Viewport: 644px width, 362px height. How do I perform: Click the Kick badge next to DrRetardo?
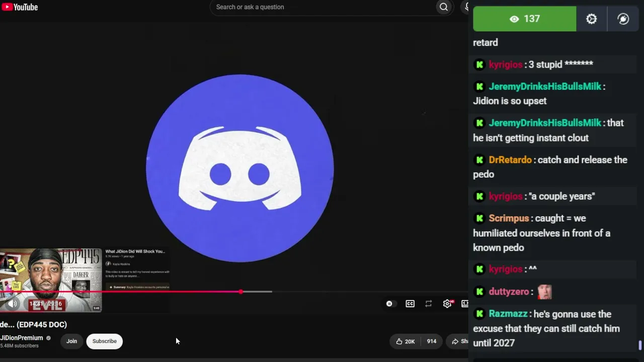[x=479, y=160]
